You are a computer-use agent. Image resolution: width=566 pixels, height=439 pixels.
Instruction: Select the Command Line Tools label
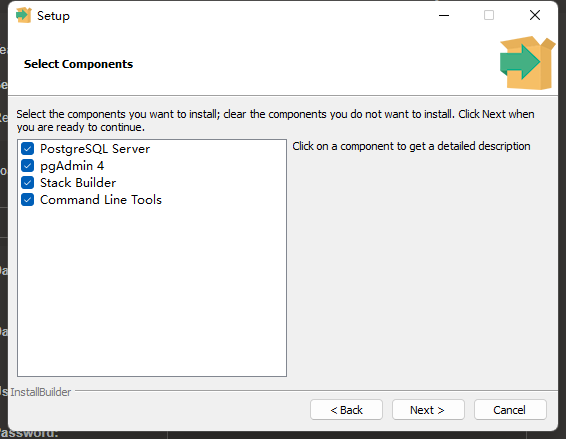101,200
